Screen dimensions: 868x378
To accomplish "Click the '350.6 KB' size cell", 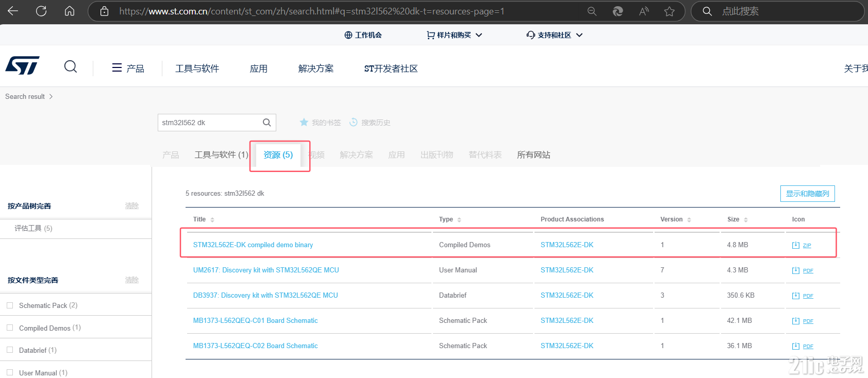I will point(741,296).
